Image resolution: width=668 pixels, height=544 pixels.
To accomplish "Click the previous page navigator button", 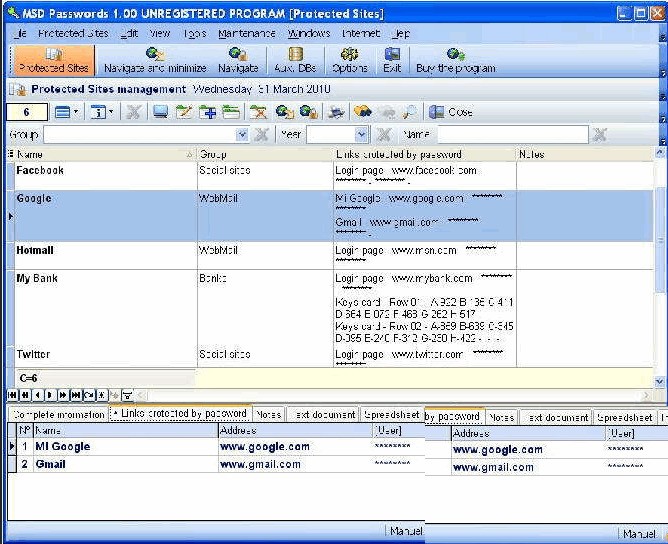I will click(25, 395).
